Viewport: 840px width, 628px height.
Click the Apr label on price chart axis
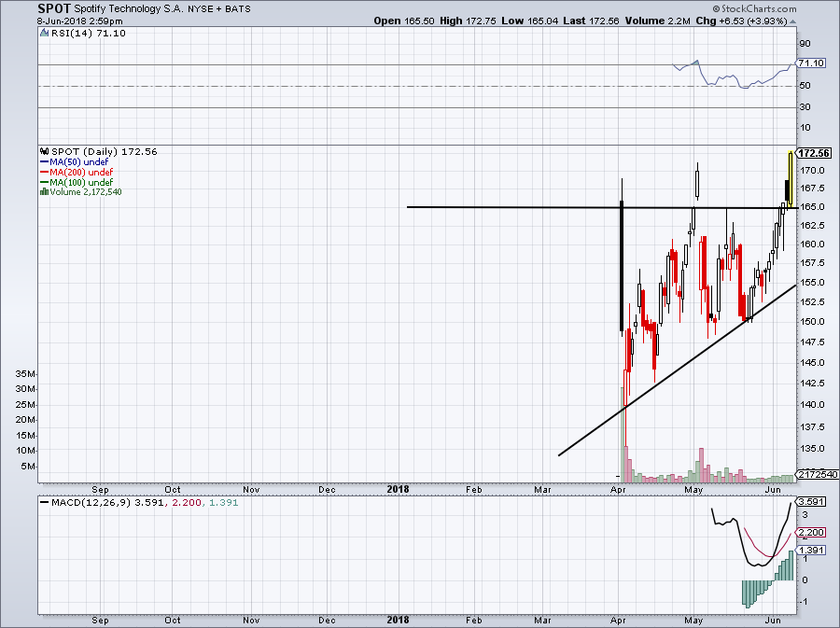618,489
